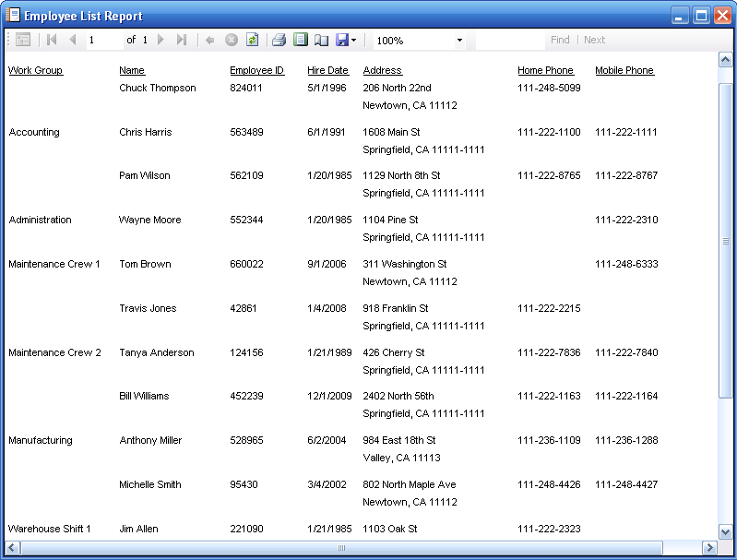Click the back to parent report arrow
737x560 pixels.
(209, 40)
